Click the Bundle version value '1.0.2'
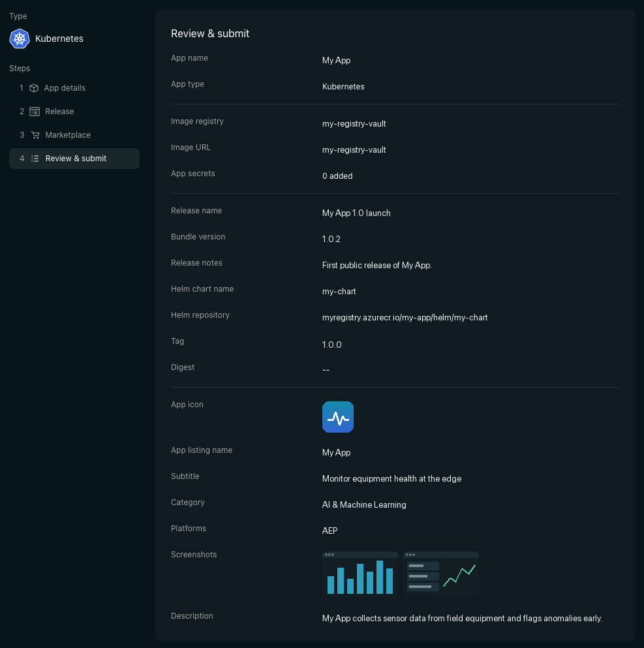Viewport: 644px width, 648px height. click(x=331, y=239)
